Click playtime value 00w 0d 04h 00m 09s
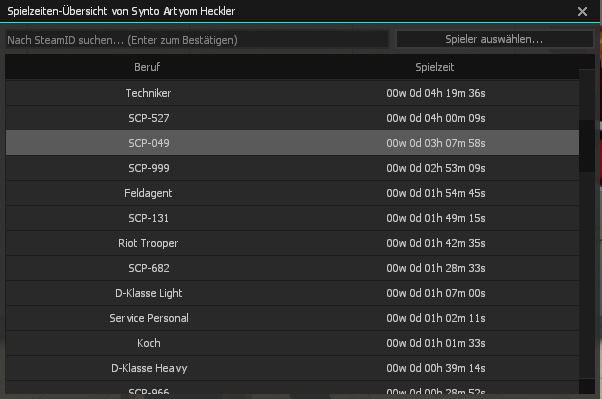This screenshot has height=399, width=602. tap(436, 118)
